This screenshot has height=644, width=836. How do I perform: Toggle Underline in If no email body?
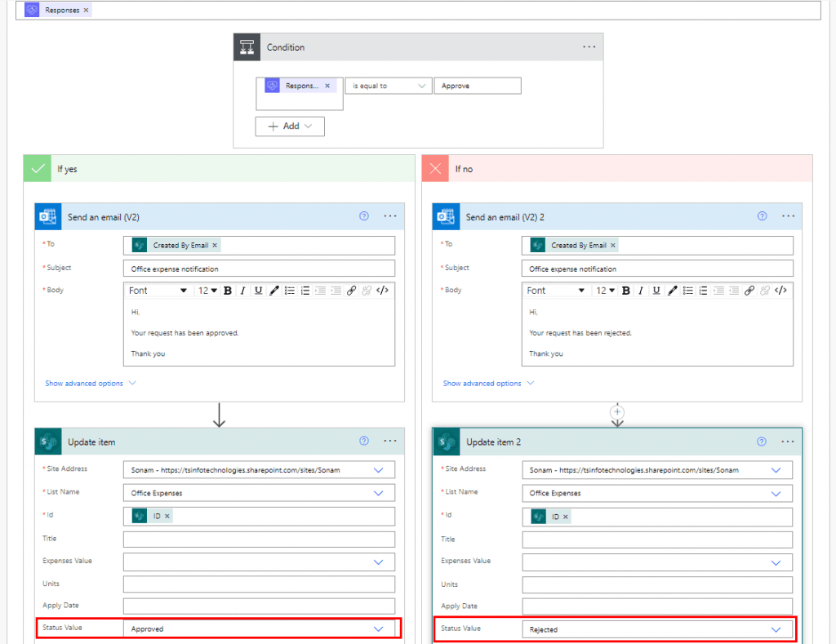[x=656, y=291]
